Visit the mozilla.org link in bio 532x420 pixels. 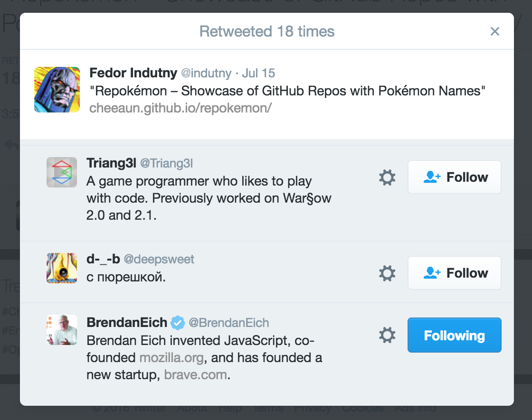click(171, 357)
